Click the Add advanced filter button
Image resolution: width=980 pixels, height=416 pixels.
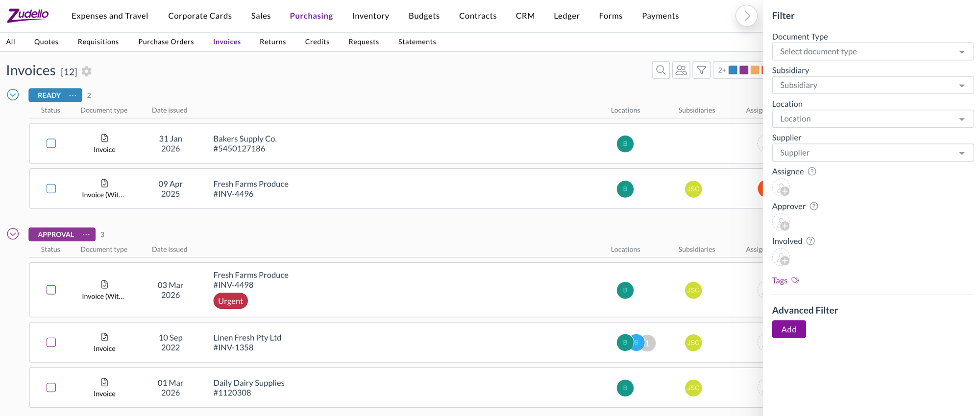(789, 329)
